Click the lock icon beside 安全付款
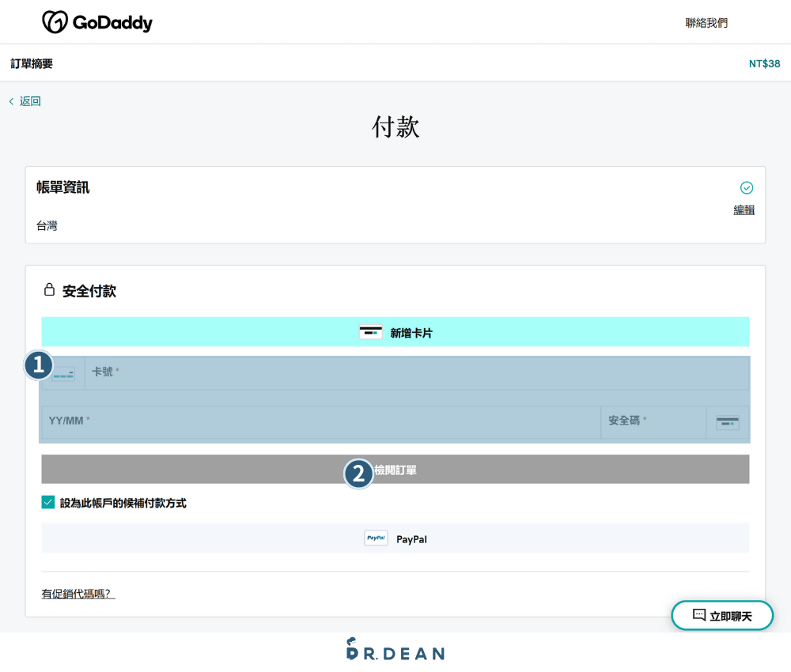 49,290
